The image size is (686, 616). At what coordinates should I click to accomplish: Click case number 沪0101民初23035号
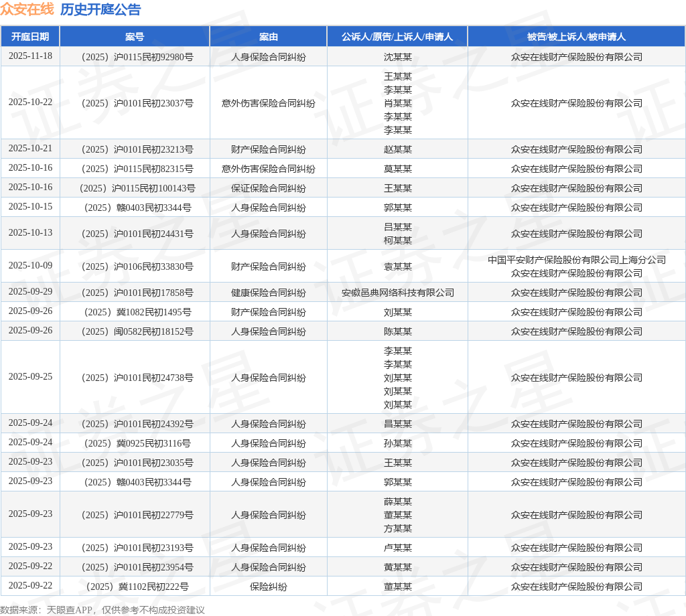pyautogui.click(x=137, y=463)
